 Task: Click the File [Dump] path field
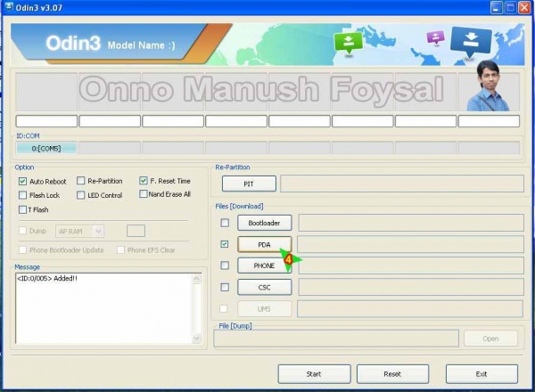(x=336, y=339)
